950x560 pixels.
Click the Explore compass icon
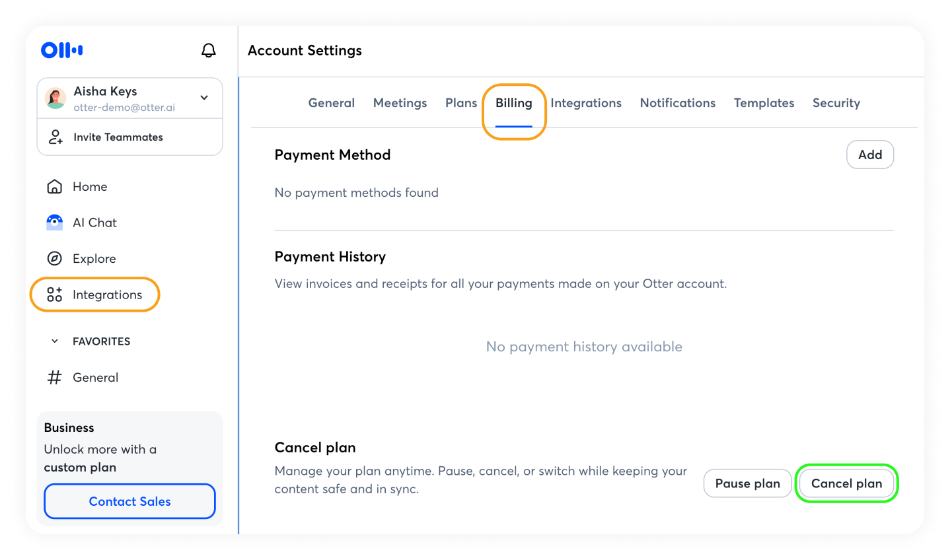click(x=55, y=259)
